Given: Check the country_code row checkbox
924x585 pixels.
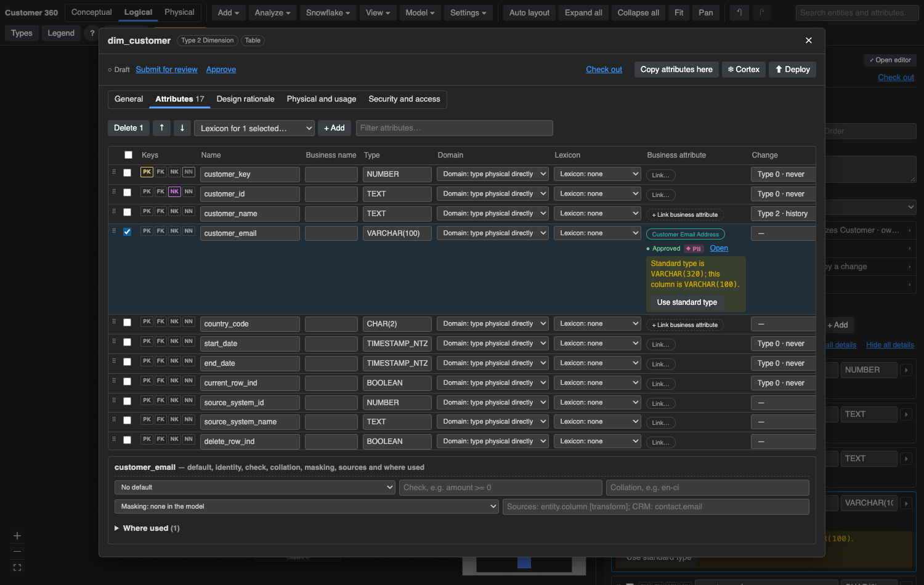Looking at the screenshot, I should [x=127, y=323].
